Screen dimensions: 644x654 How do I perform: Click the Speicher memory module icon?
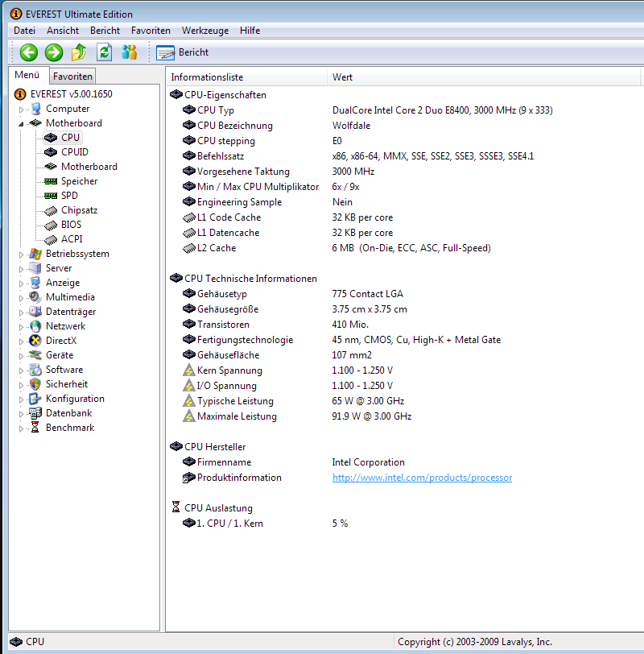pos(51,181)
